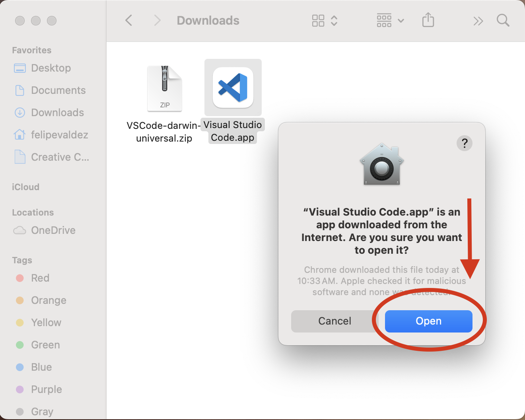Open the Search icon in the toolbar
Screen dimensions: 525x420
click(x=503, y=20)
